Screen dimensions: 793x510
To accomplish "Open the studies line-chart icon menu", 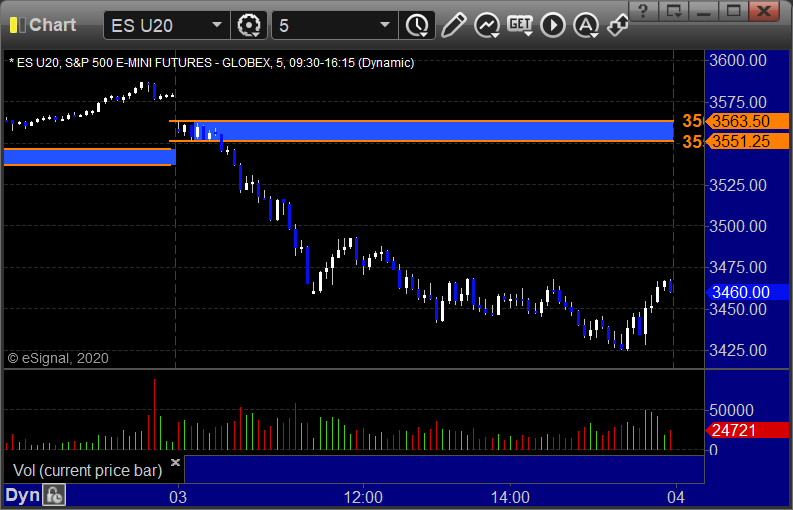I will click(x=487, y=25).
